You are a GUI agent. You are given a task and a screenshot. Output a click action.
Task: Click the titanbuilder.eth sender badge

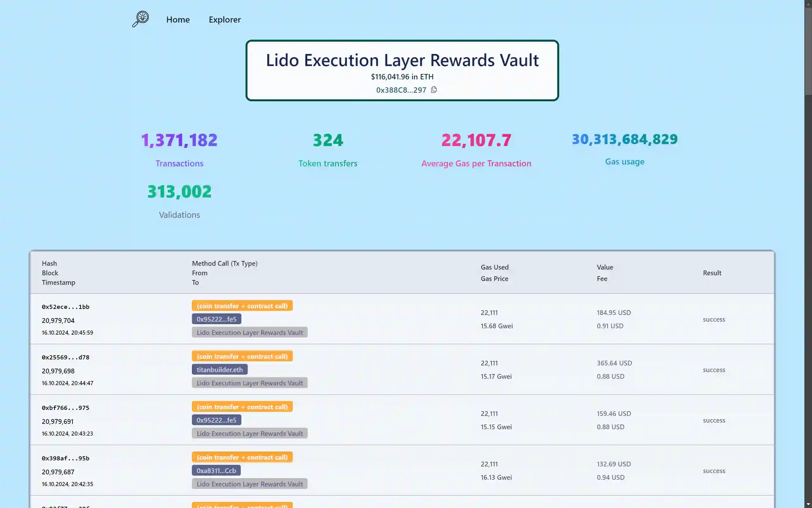(x=220, y=370)
